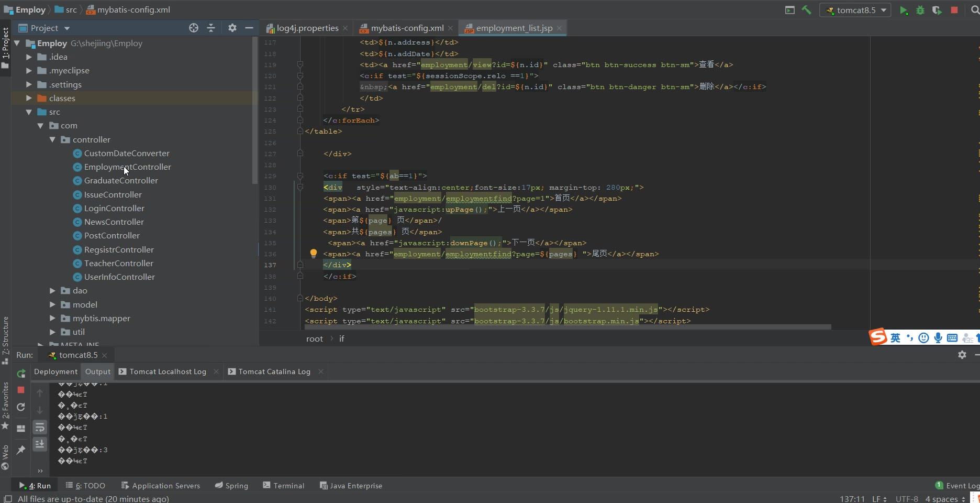
Task: Click the Sogou input method S logo
Action: point(878,337)
